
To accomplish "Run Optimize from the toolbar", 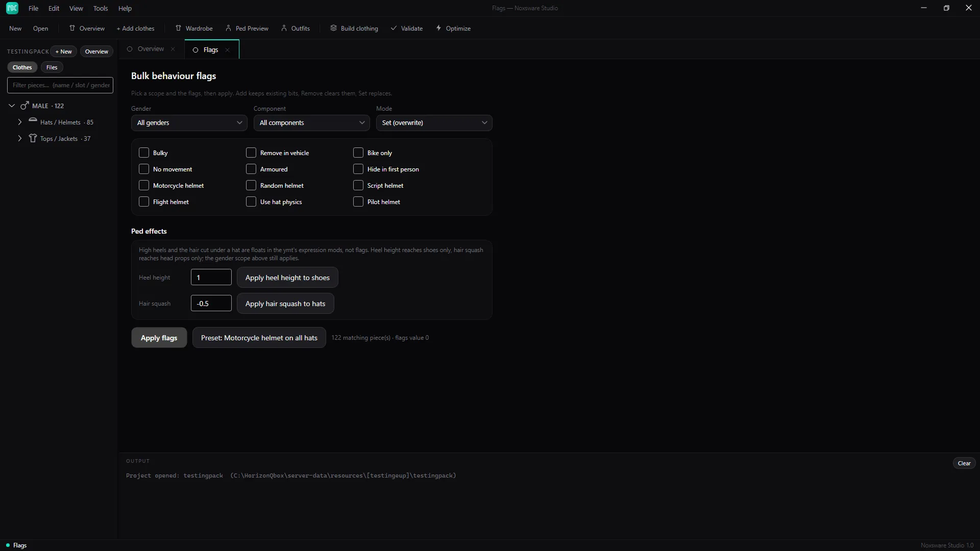I will pyautogui.click(x=453, y=29).
